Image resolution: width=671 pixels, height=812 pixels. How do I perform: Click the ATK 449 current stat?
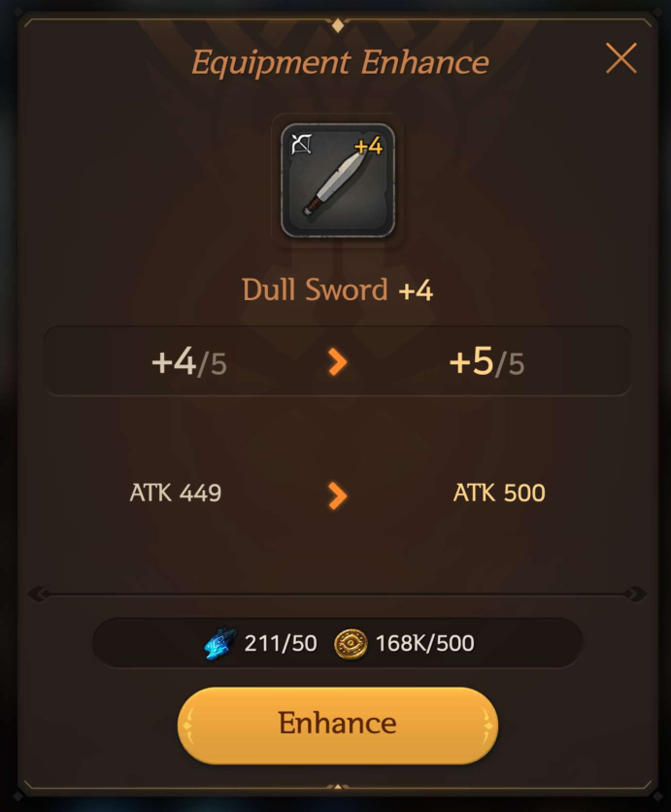pos(176,492)
